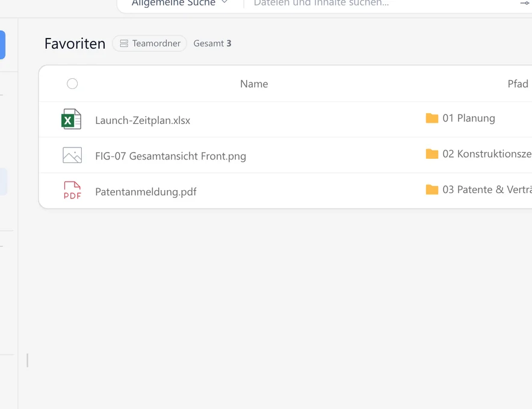Screen dimensions: 532x409
Task: Click the PDF icon of Patentanmeldung.pdf
Action: pos(72,190)
